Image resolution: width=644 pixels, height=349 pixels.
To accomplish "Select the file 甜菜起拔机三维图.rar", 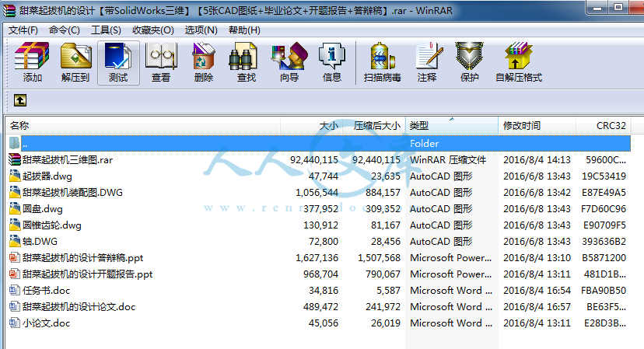I will [68, 159].
